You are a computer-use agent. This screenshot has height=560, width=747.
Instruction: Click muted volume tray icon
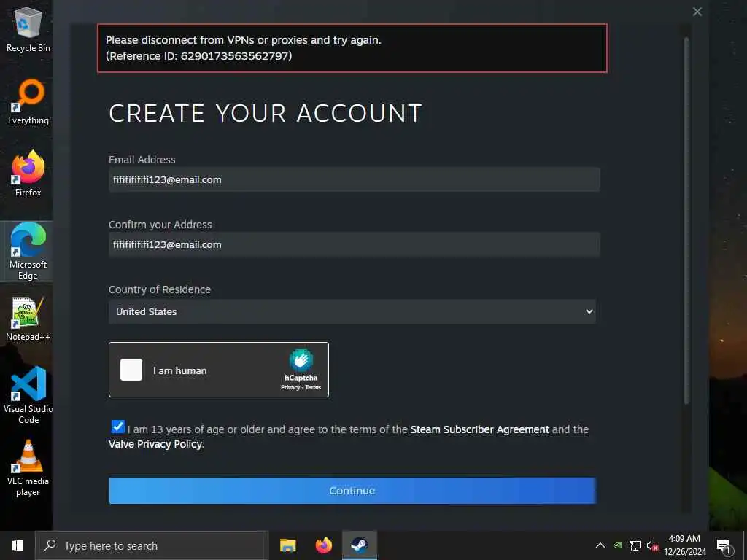click(x=652, y=545)
